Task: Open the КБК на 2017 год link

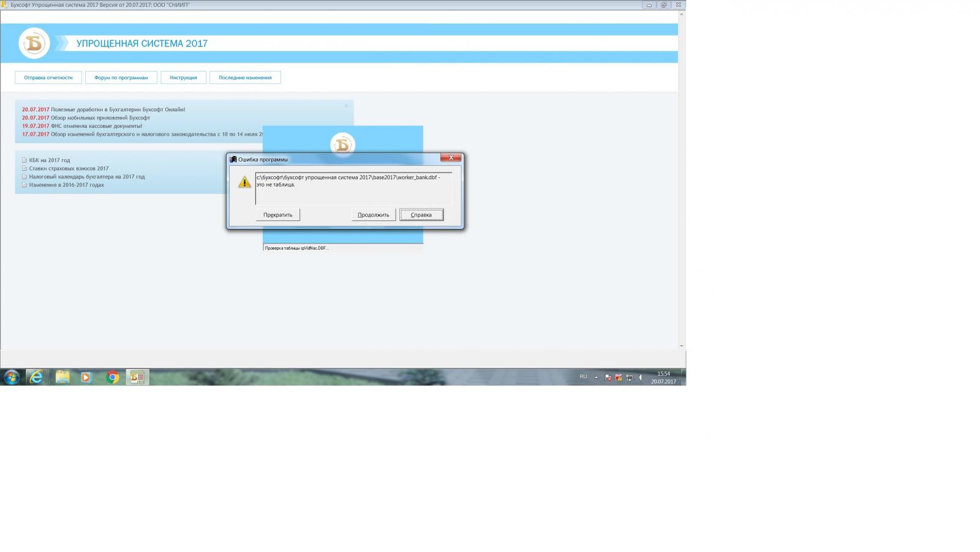Action: pos(50,160)
